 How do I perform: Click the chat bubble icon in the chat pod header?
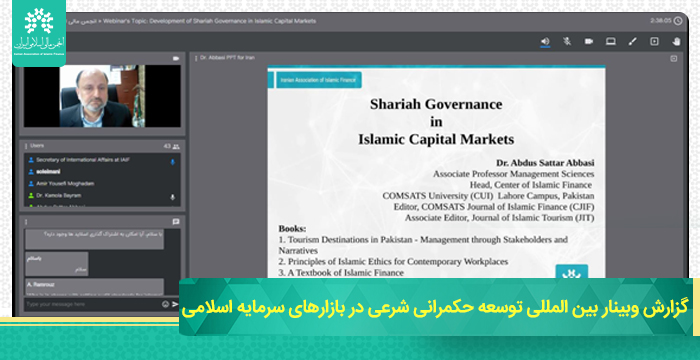(x=176, y=222)
